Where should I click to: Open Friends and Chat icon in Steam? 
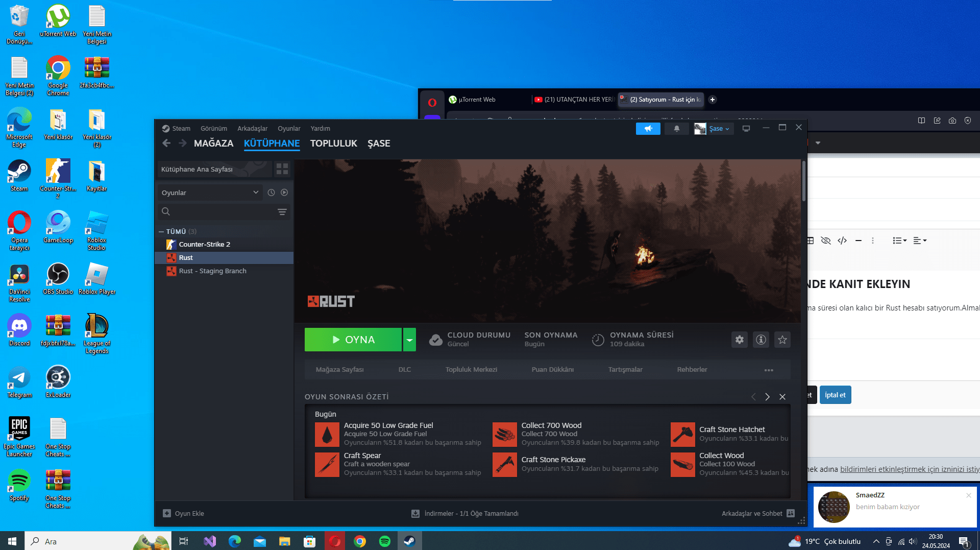tap(791, 513)
